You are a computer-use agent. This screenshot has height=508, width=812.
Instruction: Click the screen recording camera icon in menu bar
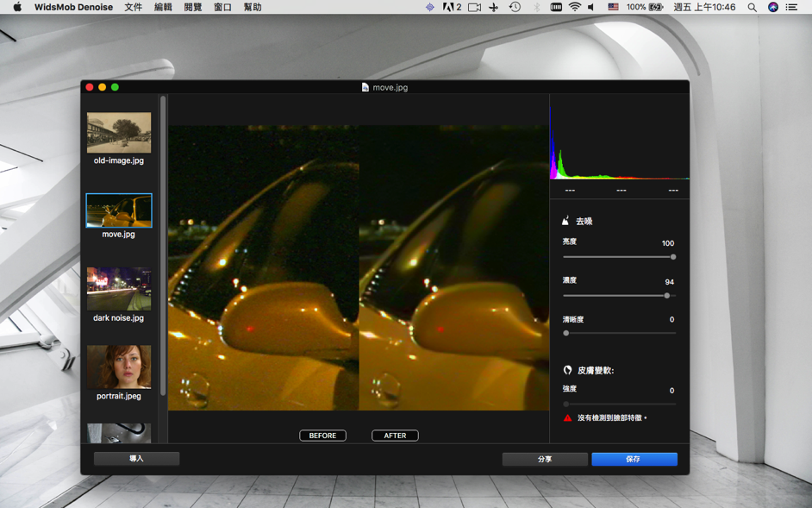tap(474, 7)
